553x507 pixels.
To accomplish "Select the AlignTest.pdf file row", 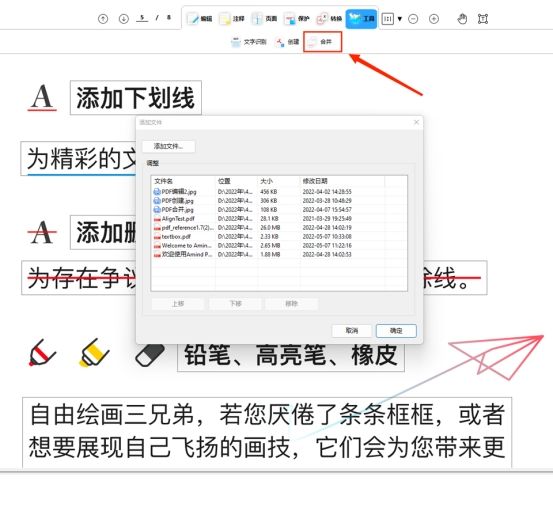I will pyautogui.click(x=279, y=219).
